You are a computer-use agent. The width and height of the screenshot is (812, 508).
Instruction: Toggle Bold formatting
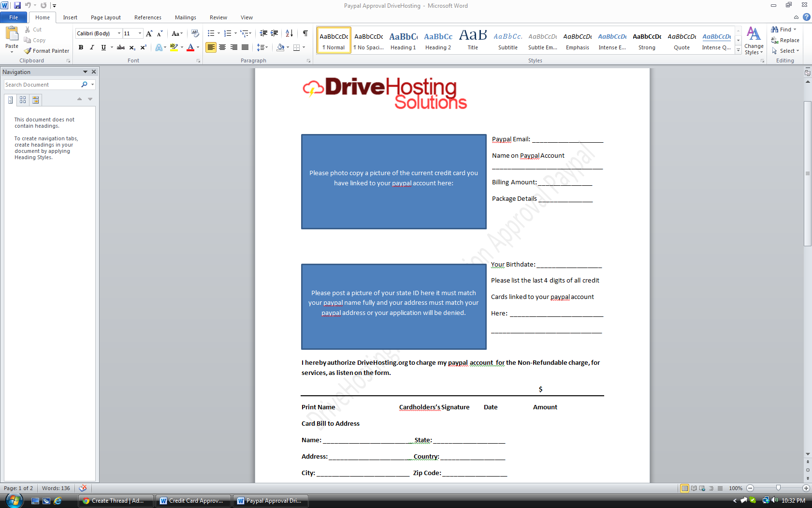tap(81, 47)
